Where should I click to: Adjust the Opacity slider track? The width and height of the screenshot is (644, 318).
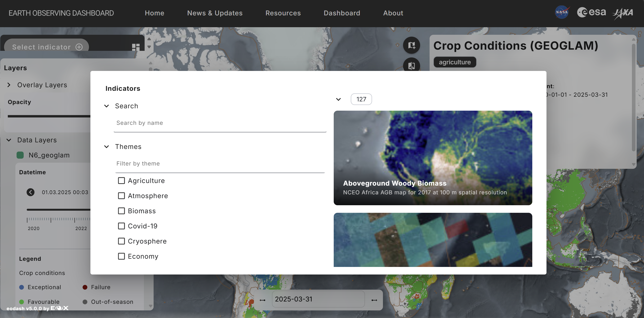pyautogui.click(x=49, y=116)
